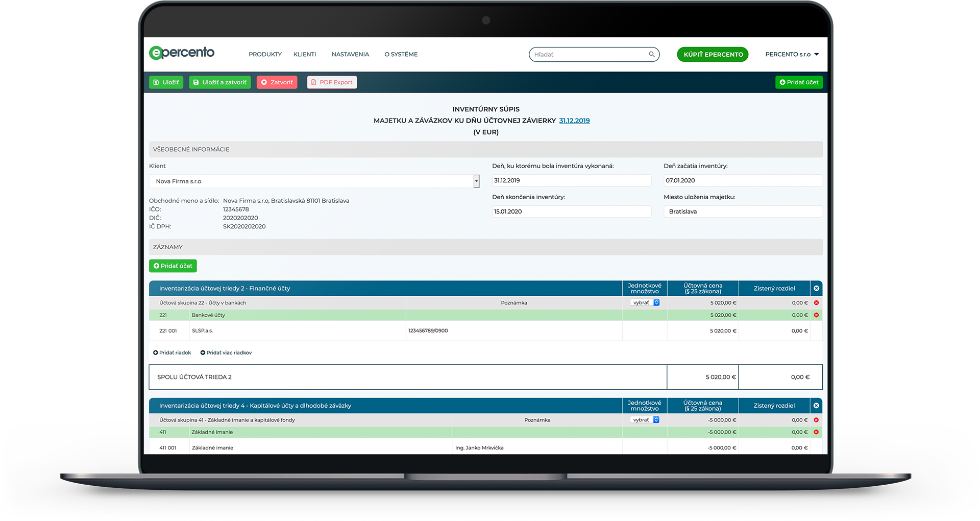
Task: Click the search magnifier icon
Action: (x=651, y=54)
